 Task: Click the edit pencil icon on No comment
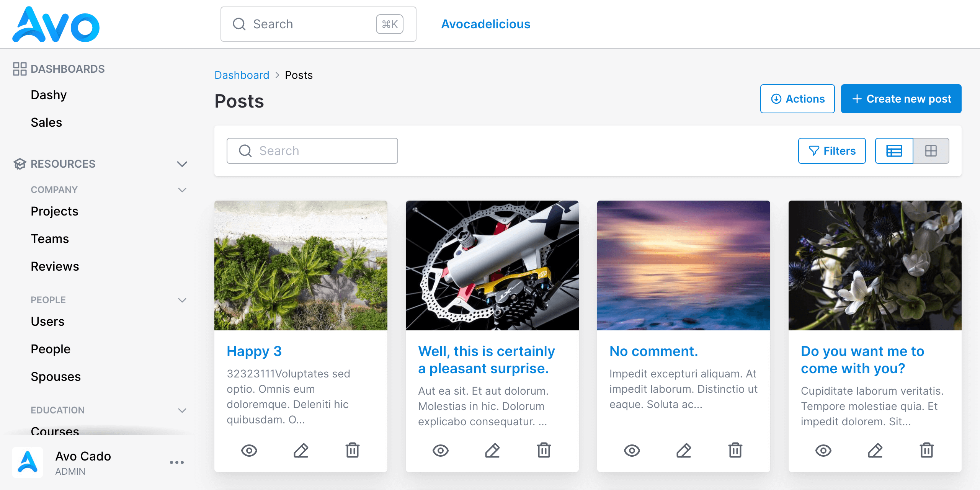683,449
